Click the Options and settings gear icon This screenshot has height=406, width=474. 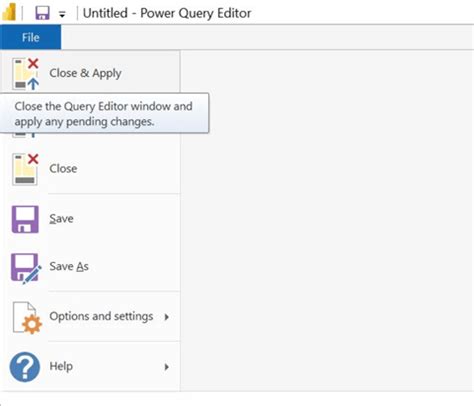tap(27, 318)
